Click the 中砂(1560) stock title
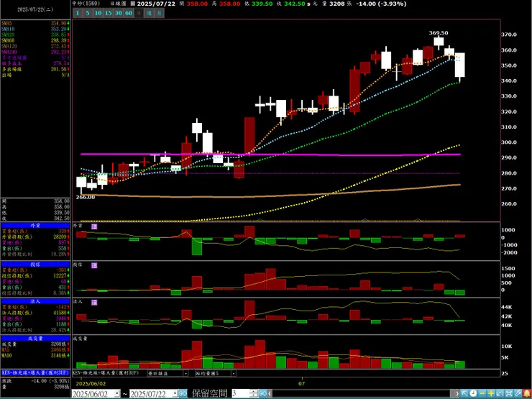Viewport: 532px width, 399px height. click(86, 4)
